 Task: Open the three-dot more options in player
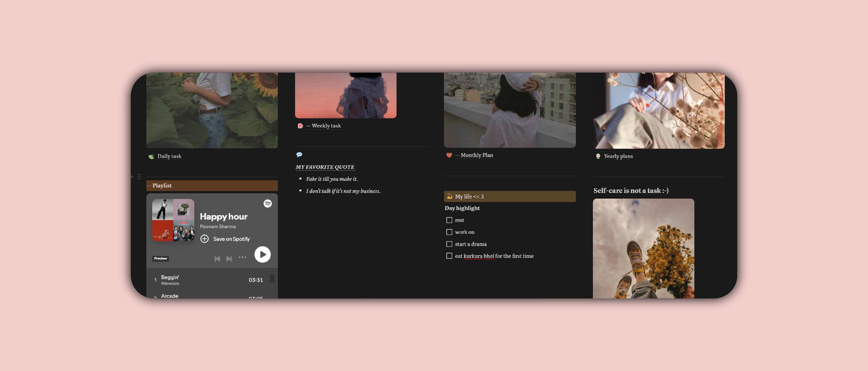coord(242,257)
